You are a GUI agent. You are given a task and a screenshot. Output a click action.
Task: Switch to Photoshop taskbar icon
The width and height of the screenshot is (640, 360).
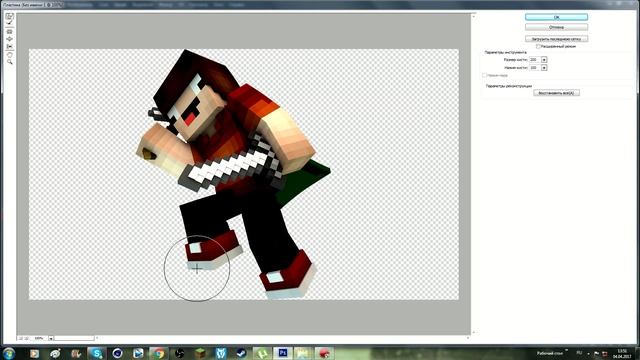[x=282, y=353]
